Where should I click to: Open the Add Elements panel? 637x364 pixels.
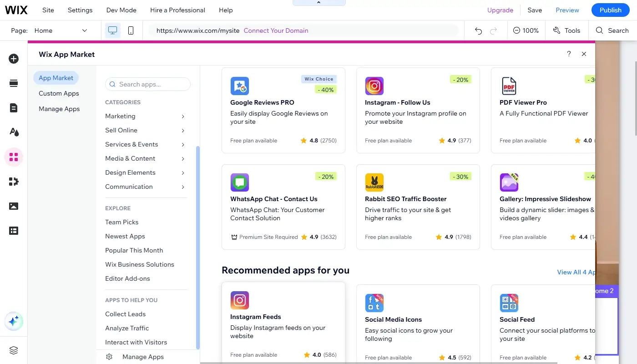point(14,59)
